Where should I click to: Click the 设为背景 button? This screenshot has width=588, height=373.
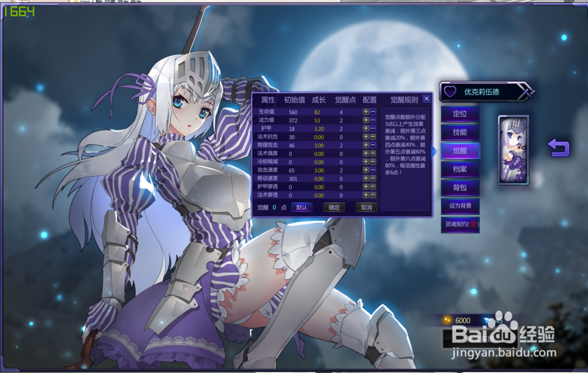click(x=460, y=206)
